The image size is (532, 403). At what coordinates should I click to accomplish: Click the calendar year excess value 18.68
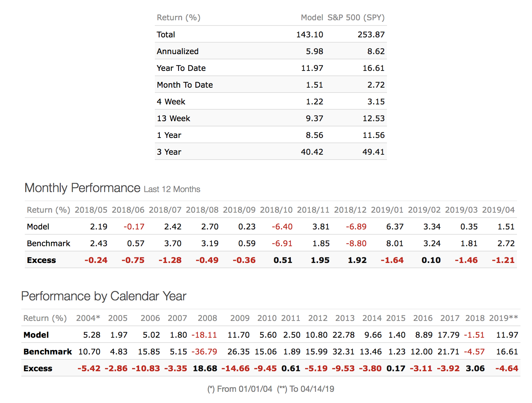click(205, 368)
